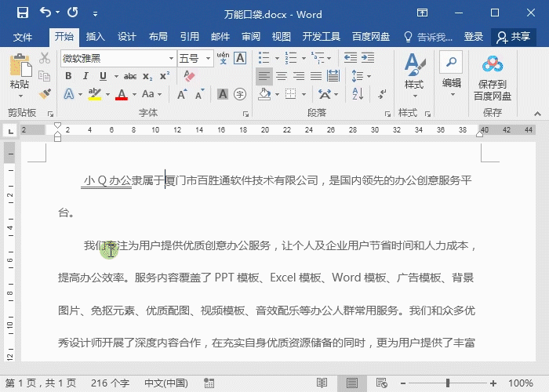Select the Format Painter brush

[x=45, y=93]
